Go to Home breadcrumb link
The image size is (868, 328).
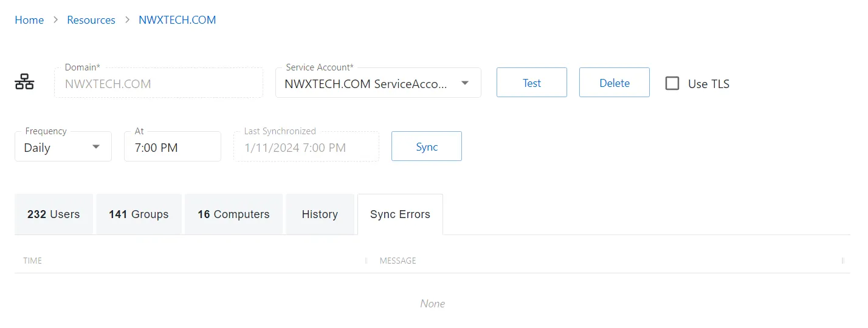point(29,20)
